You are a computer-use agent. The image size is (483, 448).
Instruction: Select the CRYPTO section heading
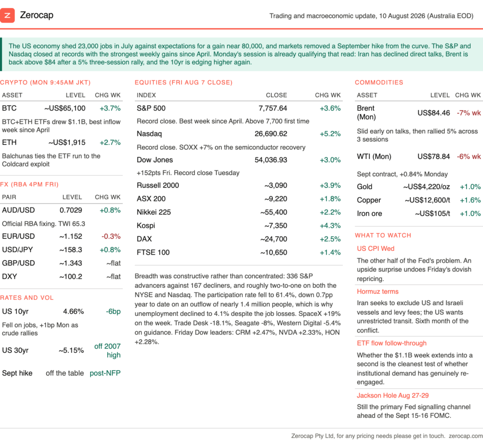(x=45, y=83)
